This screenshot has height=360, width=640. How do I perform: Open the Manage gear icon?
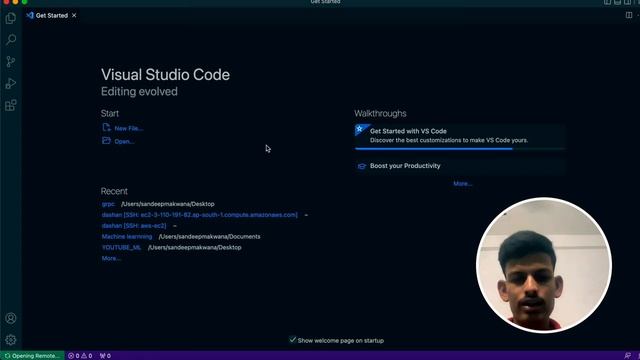(11, 340)
